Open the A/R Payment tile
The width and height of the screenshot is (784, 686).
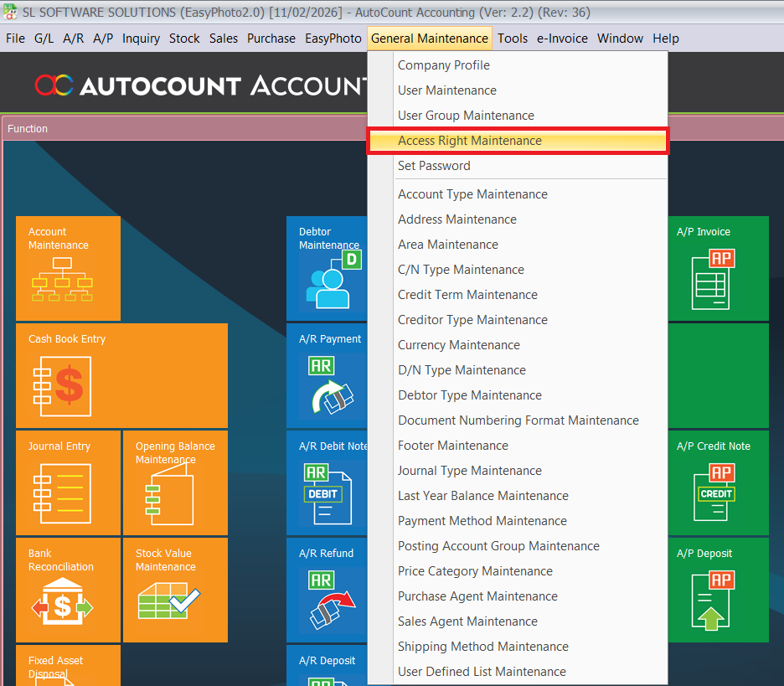tap(327, 374)
